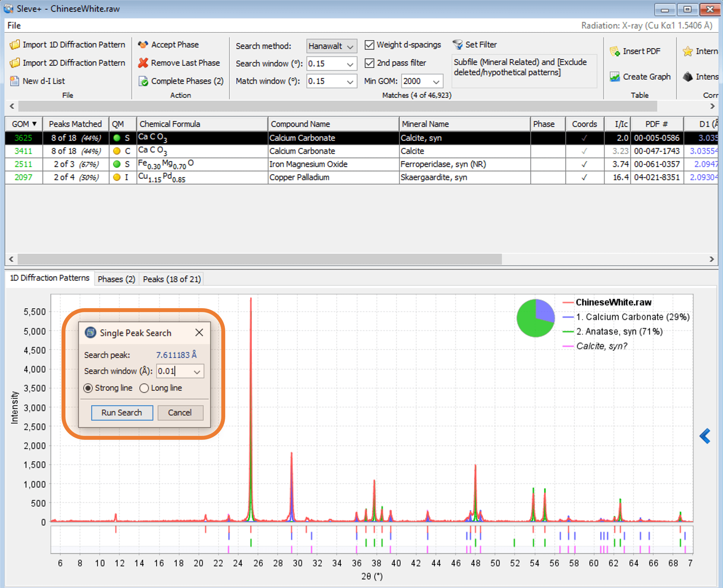Cancel the Single Peak Search
The width and height of the screenshot is (723, 588).
180,413
